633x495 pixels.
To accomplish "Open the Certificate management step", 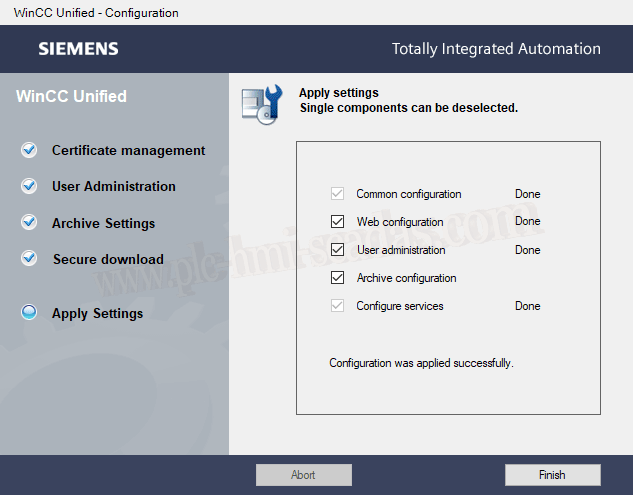I will coord(128,151).
